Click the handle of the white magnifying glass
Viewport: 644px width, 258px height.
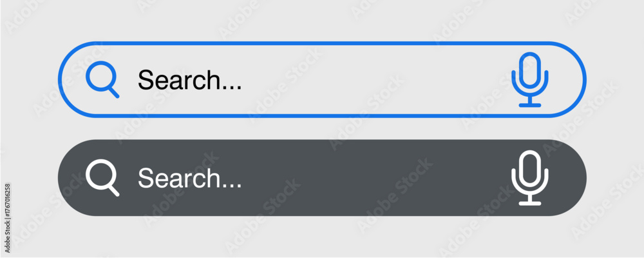point(114,191)
